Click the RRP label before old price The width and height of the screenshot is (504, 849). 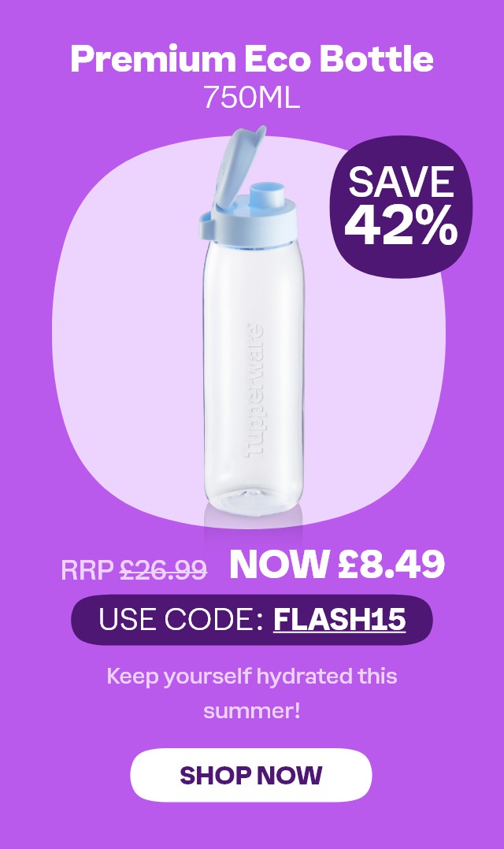[x=87, y=570]
